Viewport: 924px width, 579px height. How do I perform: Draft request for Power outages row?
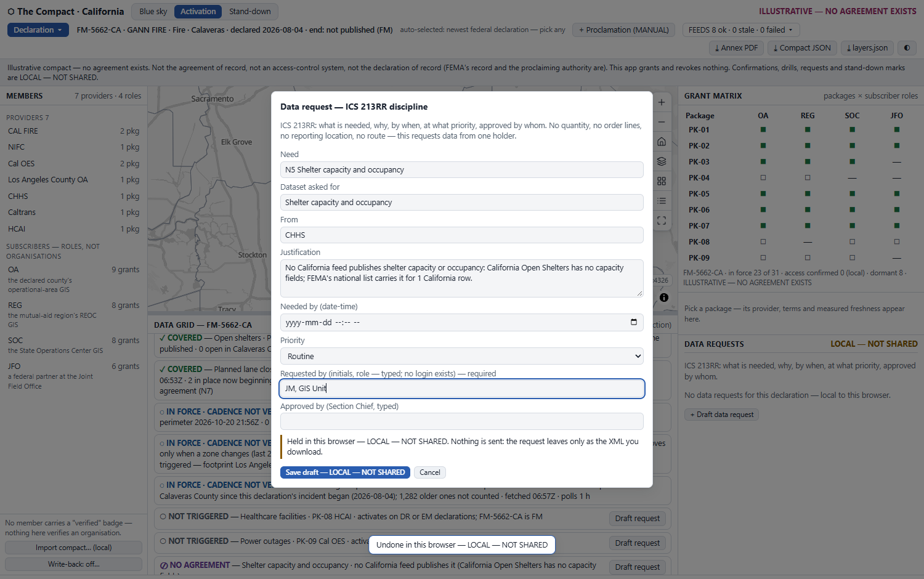click(x=638, y=543)
